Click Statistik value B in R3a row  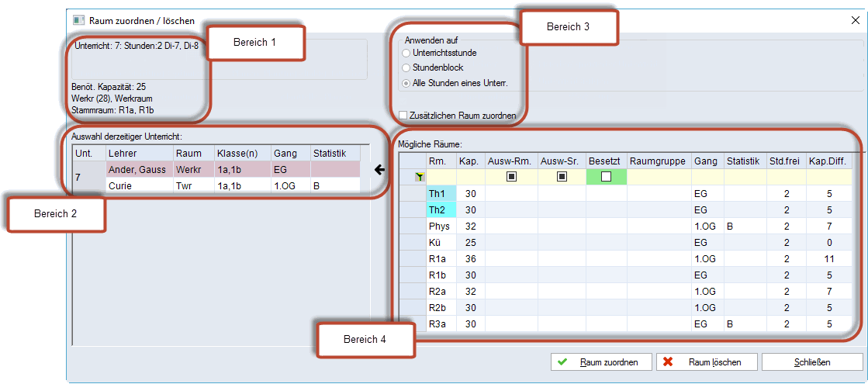click(745, 323)
